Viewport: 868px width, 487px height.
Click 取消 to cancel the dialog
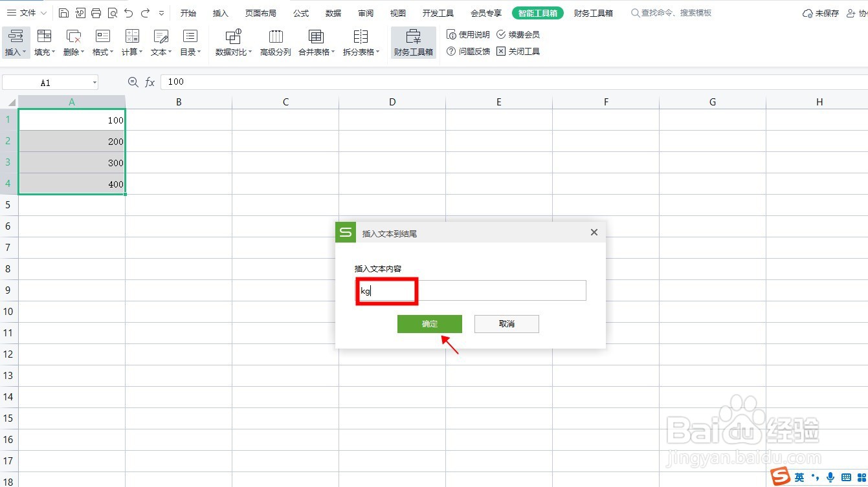tap(507, 324)
